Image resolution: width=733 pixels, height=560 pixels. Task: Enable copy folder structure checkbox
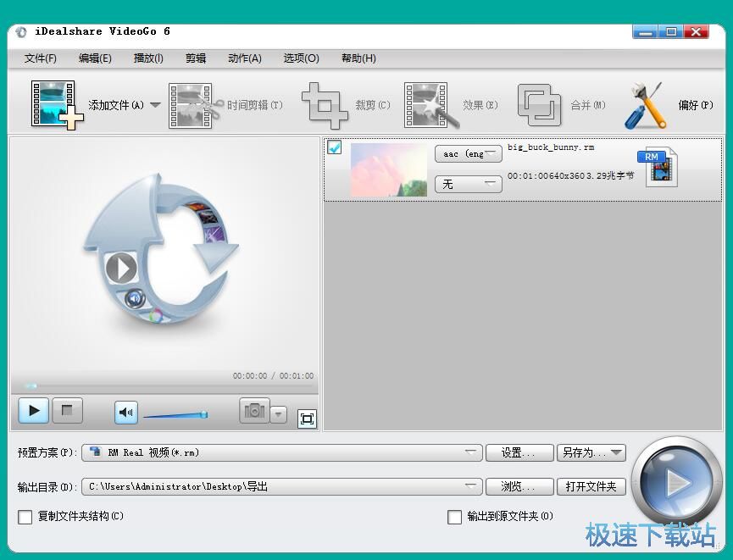tap(25, 517)
